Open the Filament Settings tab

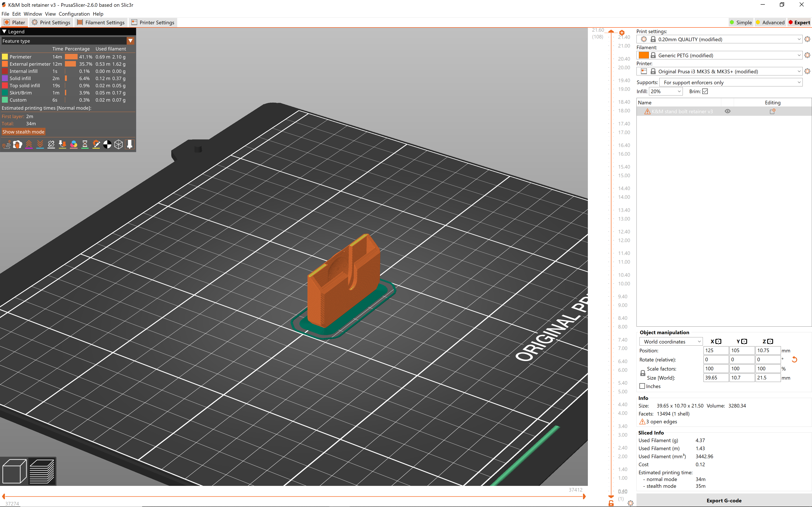pos(101,22)
